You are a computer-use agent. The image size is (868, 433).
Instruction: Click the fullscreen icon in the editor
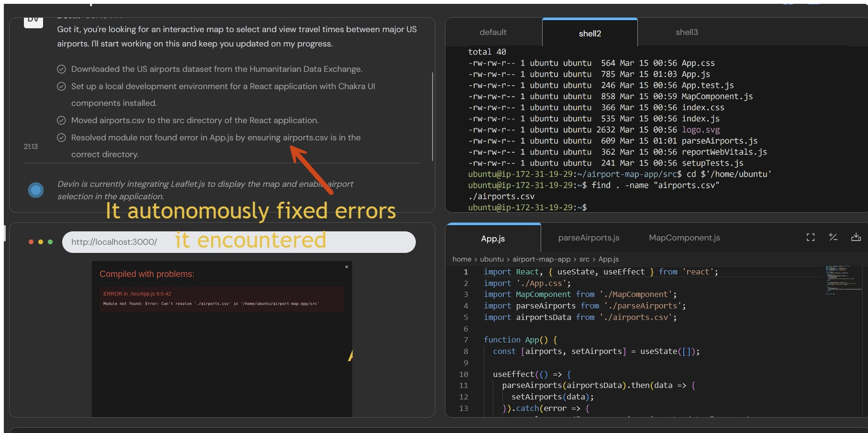pyautogui.click(x=811, y=237)
